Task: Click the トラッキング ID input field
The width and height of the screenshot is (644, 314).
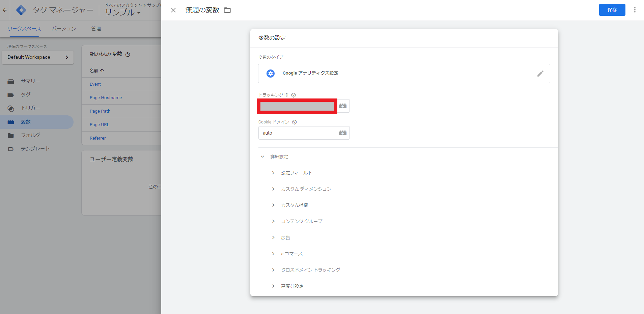Action: point(297,106)
